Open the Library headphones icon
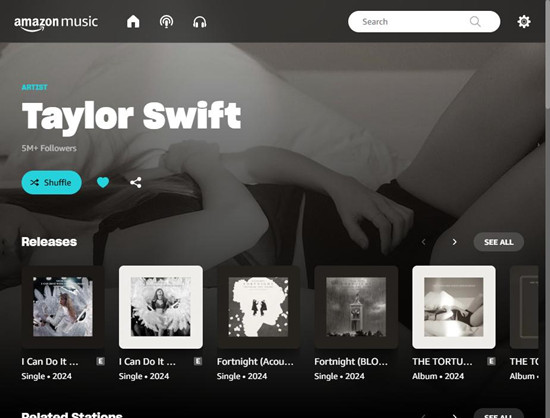 [x=200, y=22]
